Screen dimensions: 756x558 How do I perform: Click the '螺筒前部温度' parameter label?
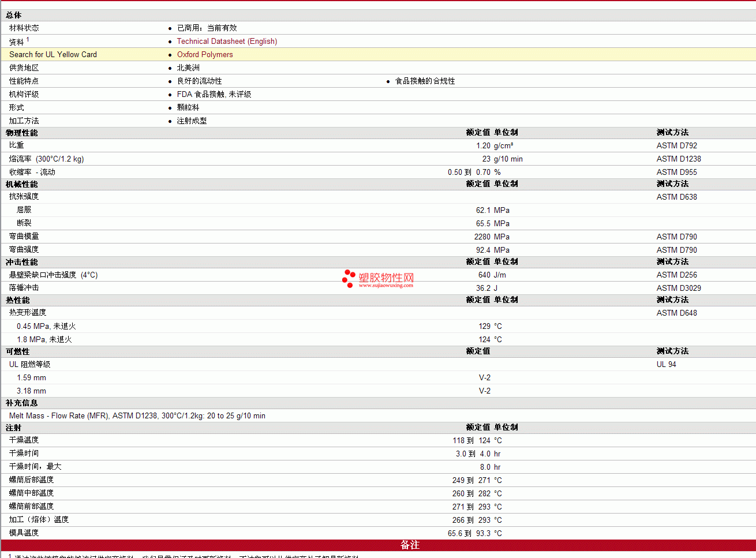[31, 507]
